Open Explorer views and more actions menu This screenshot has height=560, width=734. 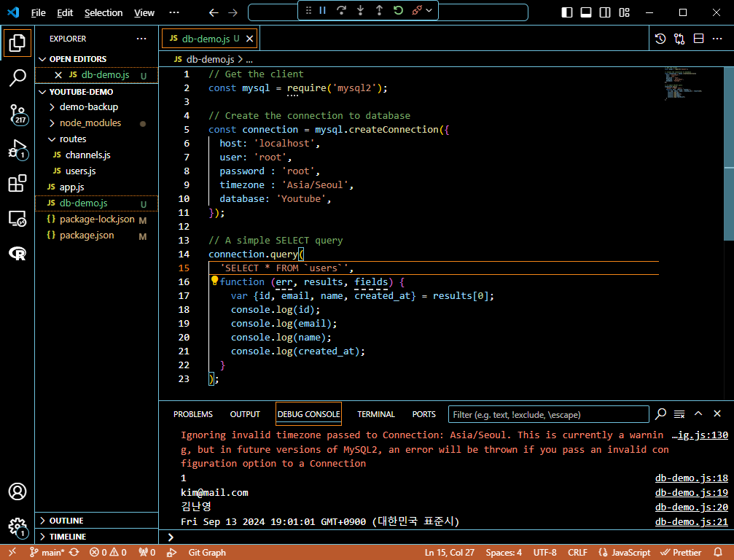pos(141,39)
